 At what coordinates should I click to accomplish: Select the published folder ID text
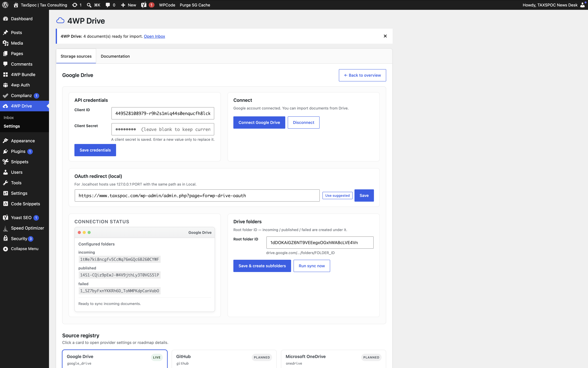(x=120, y=275)
